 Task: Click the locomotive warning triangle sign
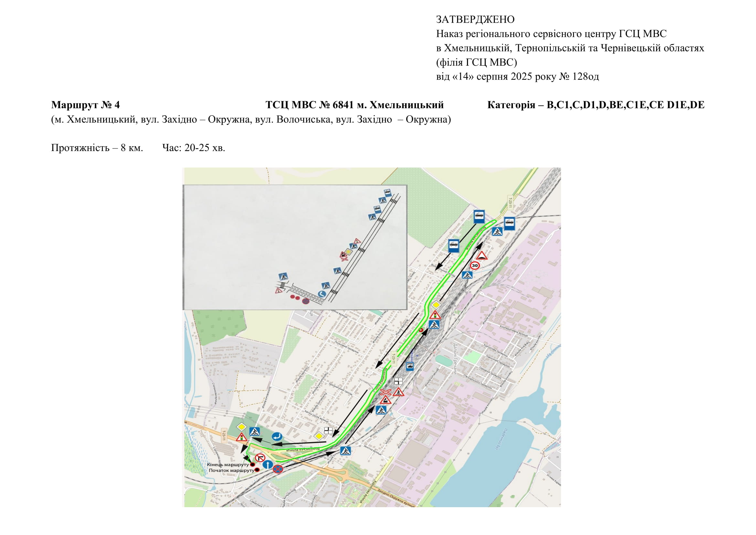pos(385,400)
